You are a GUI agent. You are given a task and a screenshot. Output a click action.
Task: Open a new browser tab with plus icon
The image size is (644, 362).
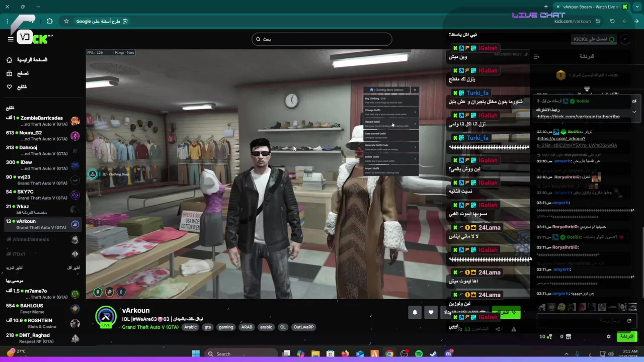click(546, 7)
